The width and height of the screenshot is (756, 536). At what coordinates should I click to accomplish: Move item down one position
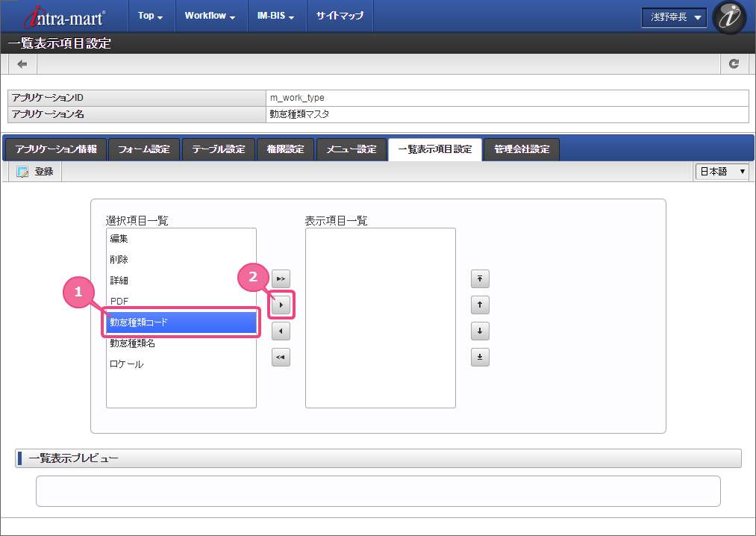tap(480, 331)
